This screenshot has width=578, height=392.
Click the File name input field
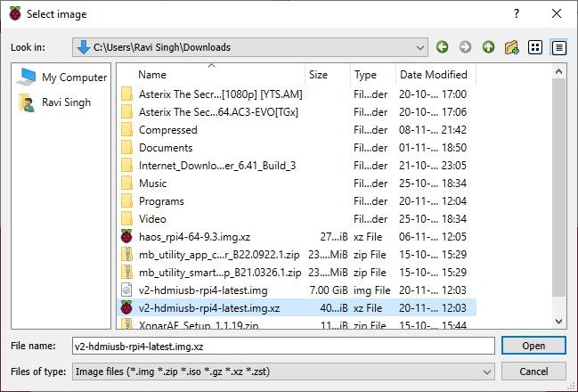[283, 346]
